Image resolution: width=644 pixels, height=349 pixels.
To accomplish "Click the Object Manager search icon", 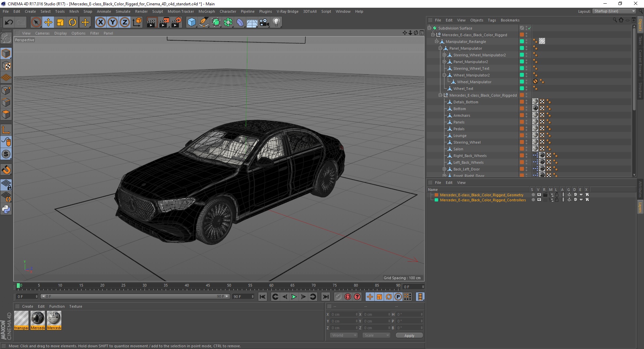I will pos(615,20).
